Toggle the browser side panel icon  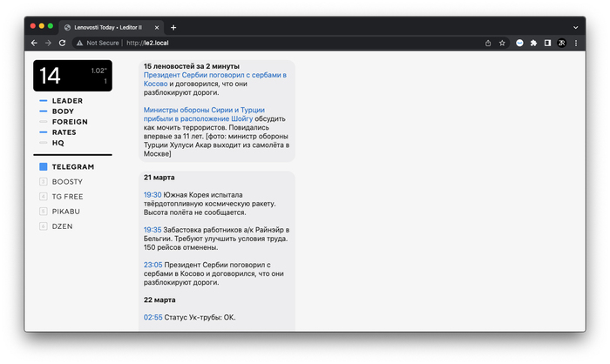[x=547, y=43]
